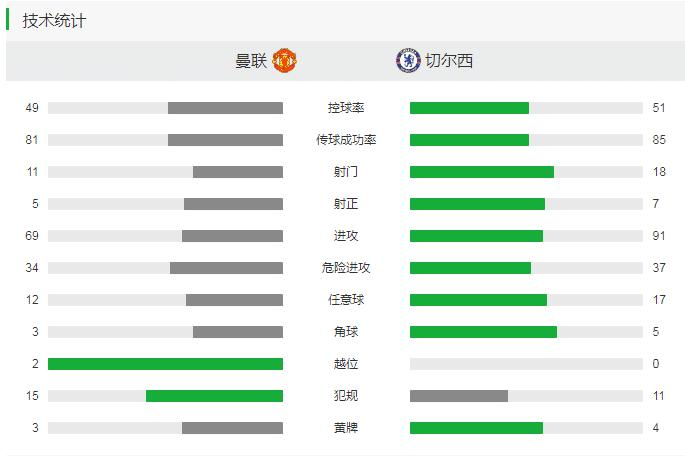Click Manchester United's green 犯规 bar
Viewport: 685px width, 456px height.
point(214,396)
